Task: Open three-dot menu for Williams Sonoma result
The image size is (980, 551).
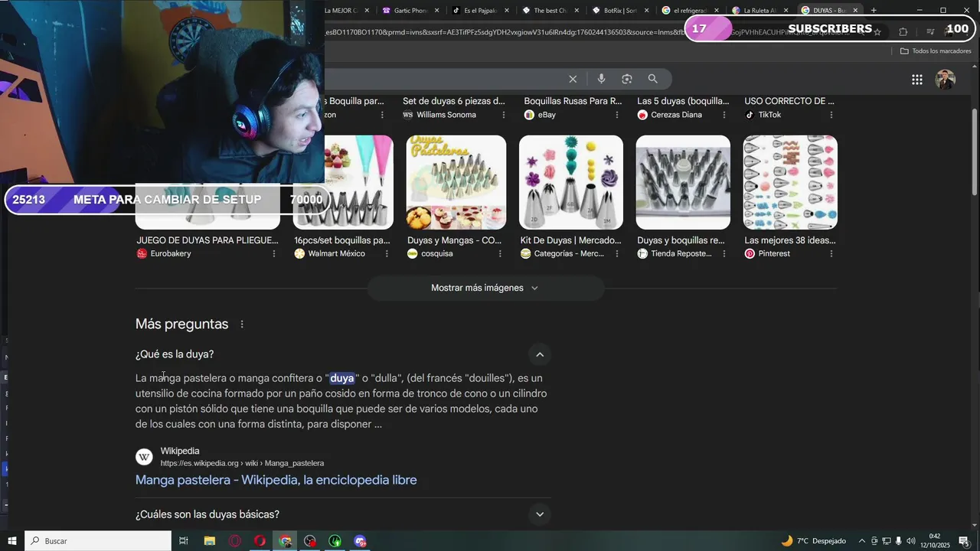Action: [x=504, y=115]
